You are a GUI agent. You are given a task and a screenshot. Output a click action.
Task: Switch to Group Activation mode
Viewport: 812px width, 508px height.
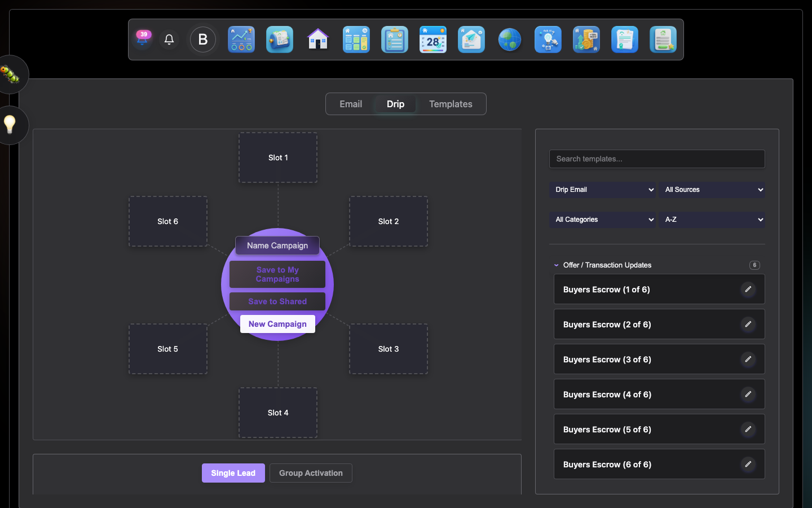pos(311,473)
